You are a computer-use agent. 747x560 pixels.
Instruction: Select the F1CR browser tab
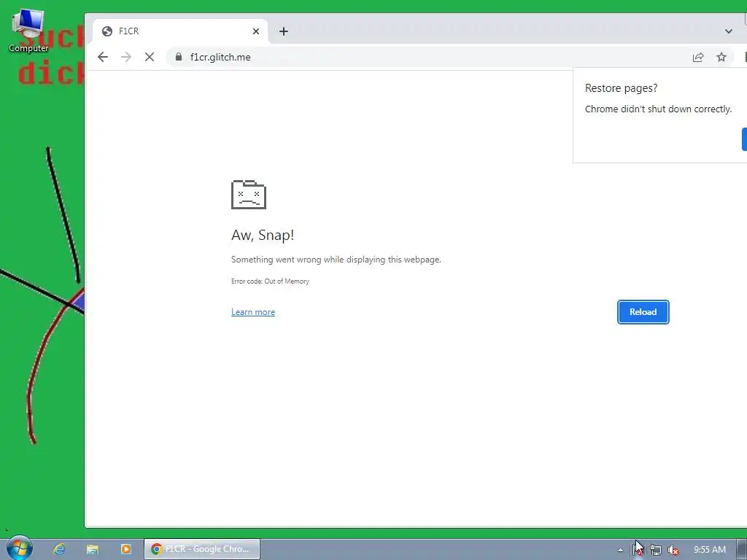pyautogui.click(x=180, y=31)
